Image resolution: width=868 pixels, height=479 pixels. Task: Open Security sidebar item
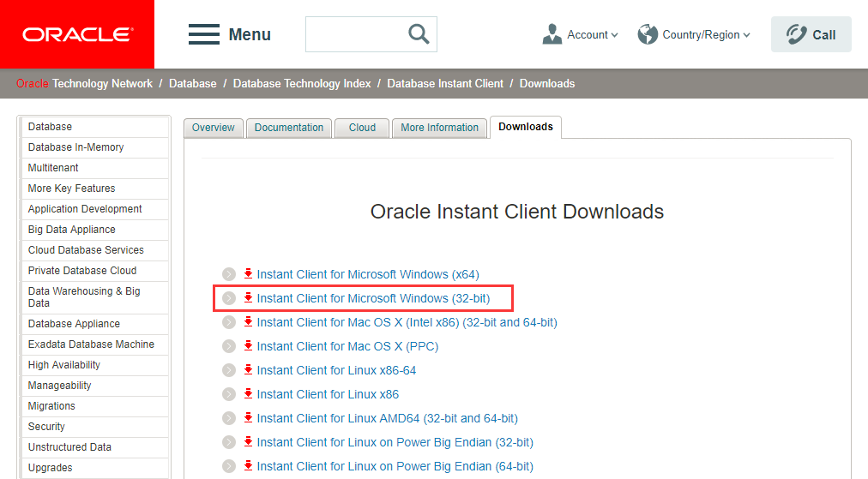94,427
